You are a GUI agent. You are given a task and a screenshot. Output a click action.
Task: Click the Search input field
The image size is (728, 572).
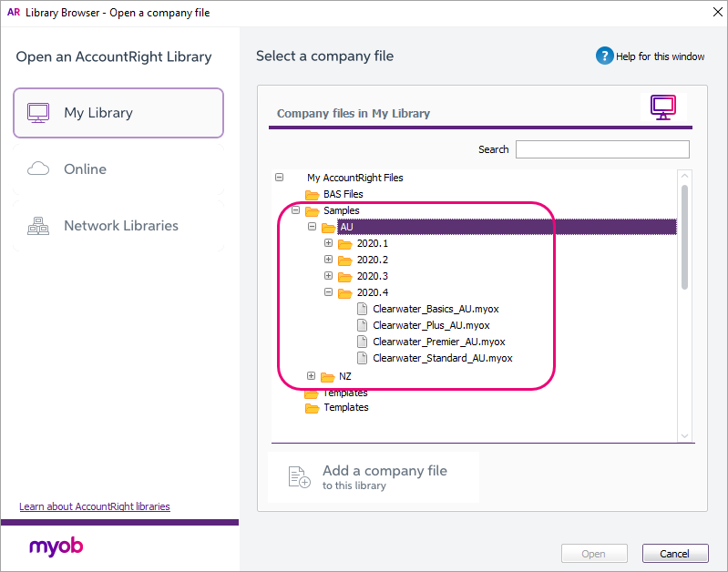pyautogui.click(x=602, y=149)
